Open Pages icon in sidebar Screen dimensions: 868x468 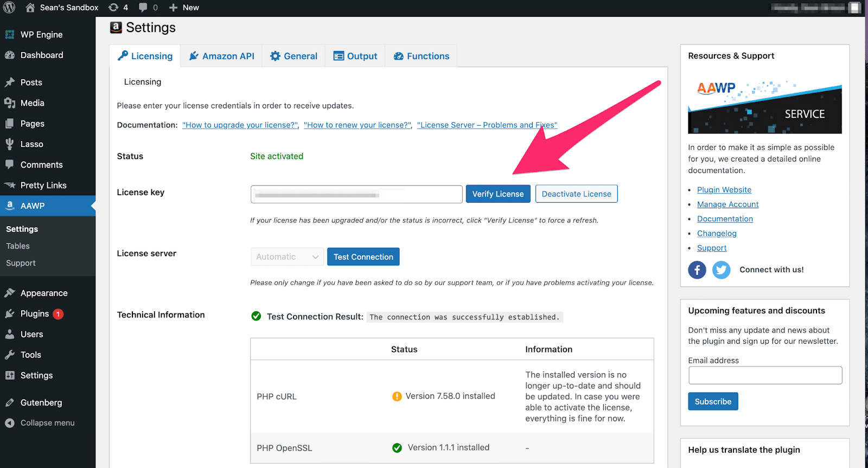10,124
